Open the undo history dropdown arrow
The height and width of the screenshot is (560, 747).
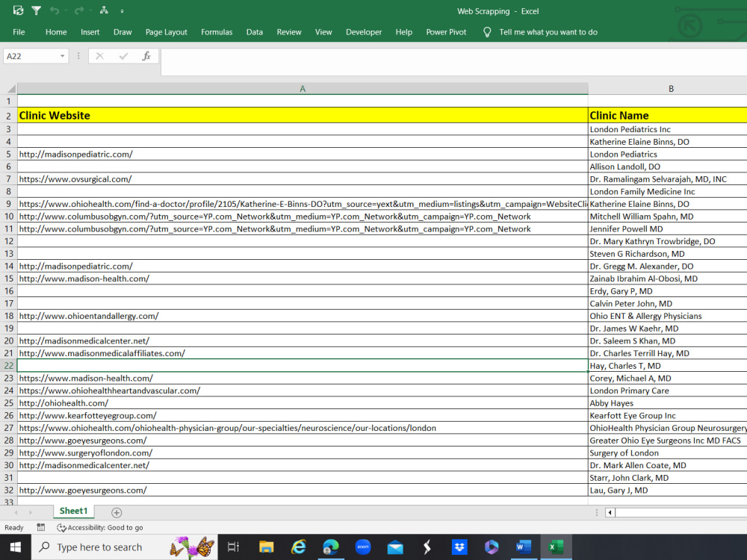[65, 11]
